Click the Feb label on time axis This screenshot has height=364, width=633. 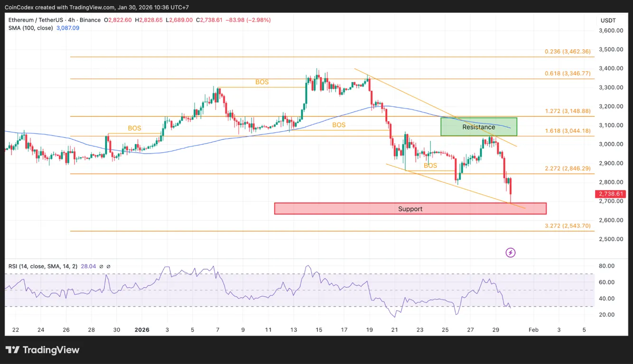[x=533, y=330]
